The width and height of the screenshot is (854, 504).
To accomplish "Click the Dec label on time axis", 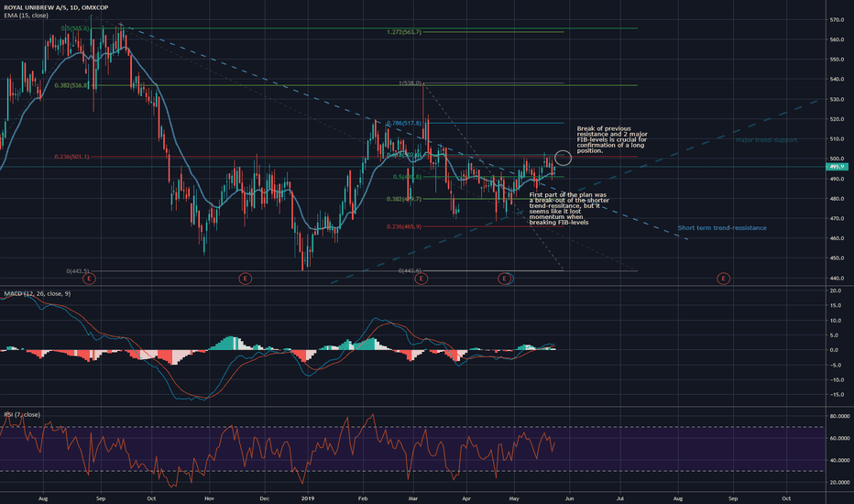I will pos(264,499).
